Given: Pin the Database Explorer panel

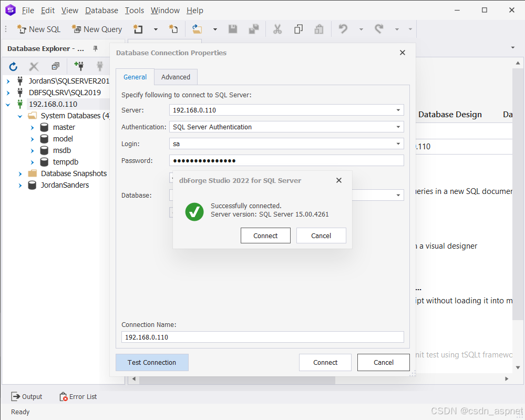Looking at the screenshot, I should point(96,48).
